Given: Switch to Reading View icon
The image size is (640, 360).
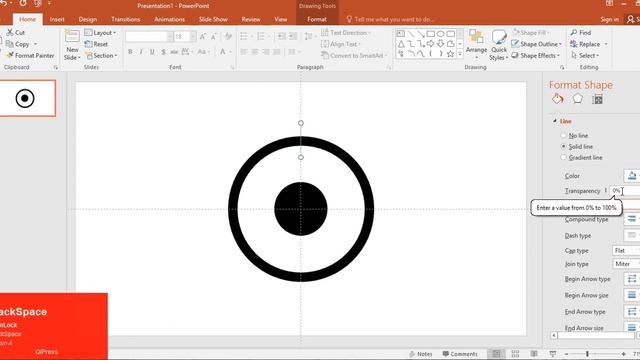Looking at the screenshot, I should click(534, 354).
